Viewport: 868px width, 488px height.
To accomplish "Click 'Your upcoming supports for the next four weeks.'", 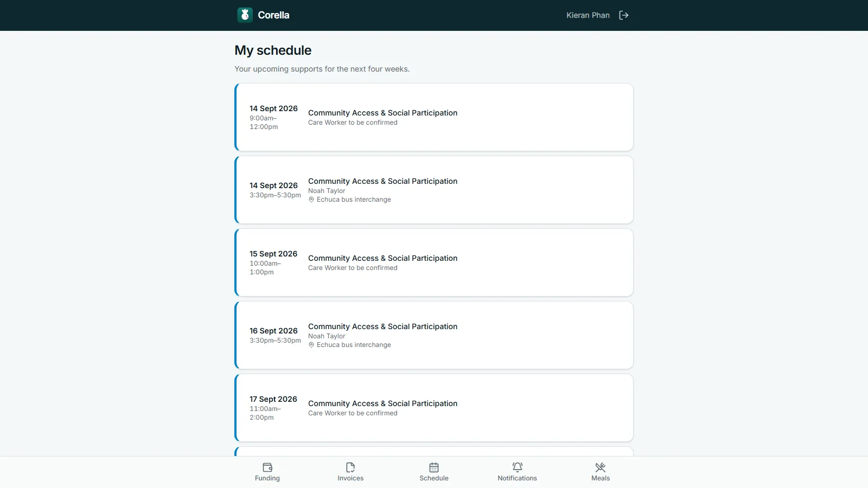I will [322, 69].
